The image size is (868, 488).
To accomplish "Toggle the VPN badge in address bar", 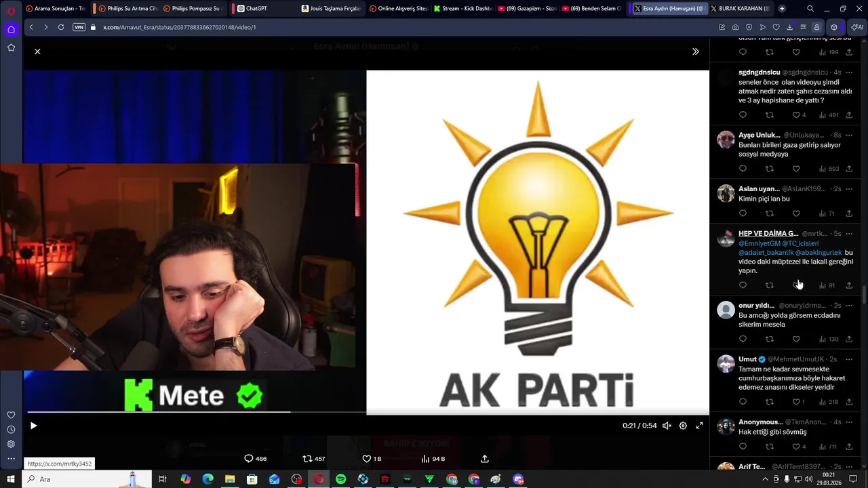I will [79, 27].
